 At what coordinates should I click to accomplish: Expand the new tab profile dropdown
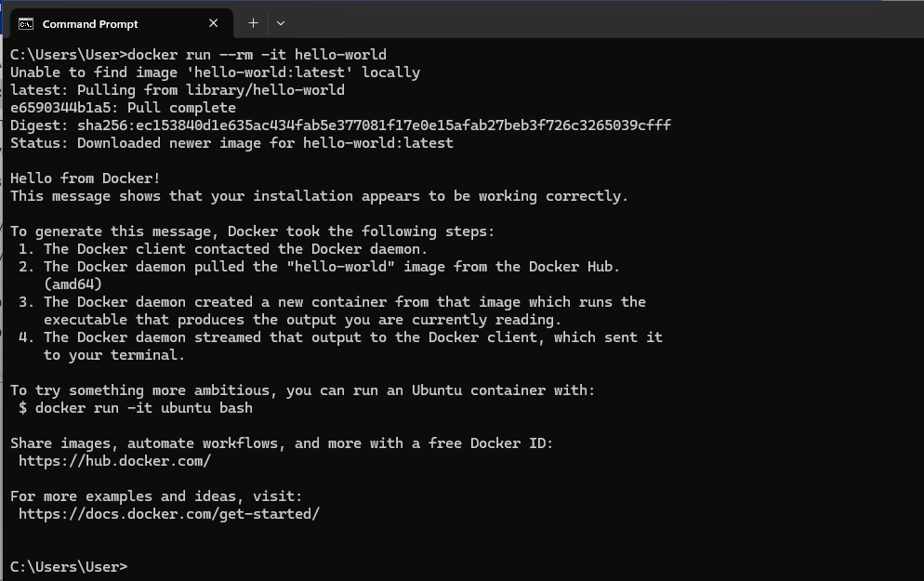tap(281, 23)
